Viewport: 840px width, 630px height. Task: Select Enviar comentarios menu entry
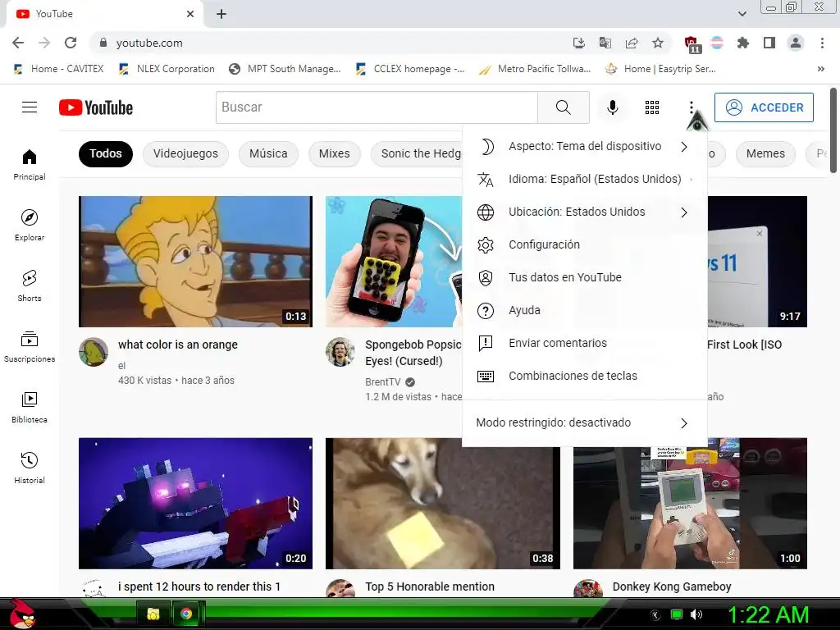(584, 344)
